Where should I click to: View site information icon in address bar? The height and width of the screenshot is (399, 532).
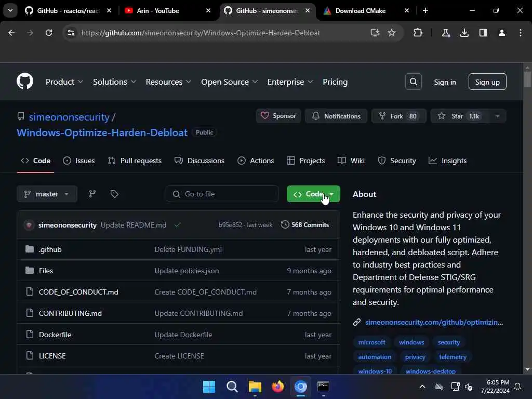[71, 33]
